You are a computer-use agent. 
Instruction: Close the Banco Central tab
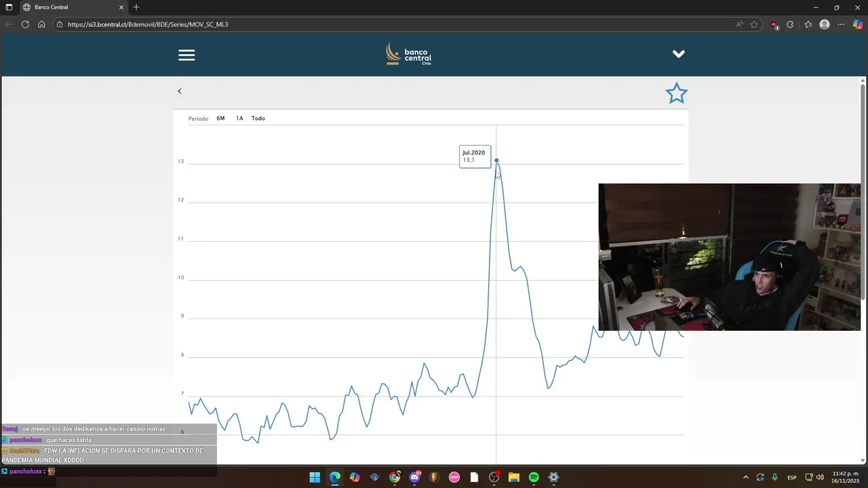pyautogui.click(x=121, y=7)
